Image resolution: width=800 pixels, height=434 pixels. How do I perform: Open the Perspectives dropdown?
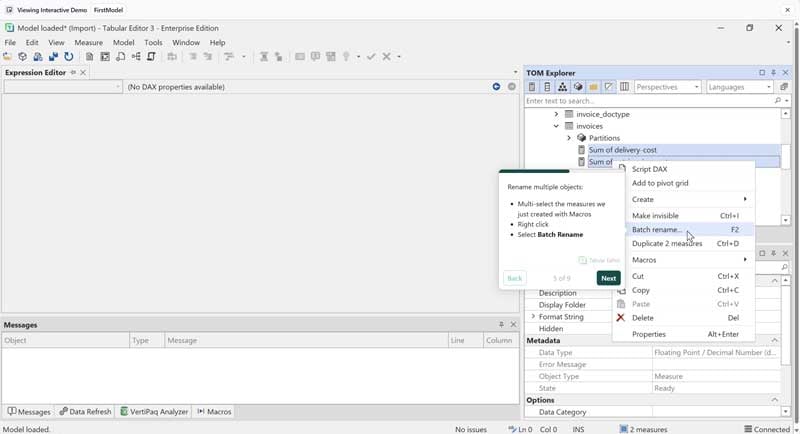point(668,87)
